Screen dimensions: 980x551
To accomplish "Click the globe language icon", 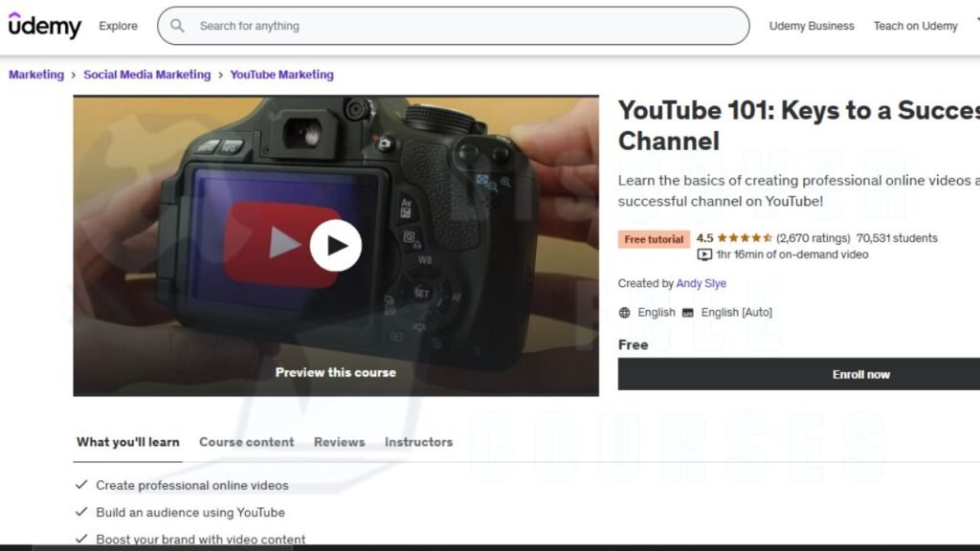I will tap(624, 313).
